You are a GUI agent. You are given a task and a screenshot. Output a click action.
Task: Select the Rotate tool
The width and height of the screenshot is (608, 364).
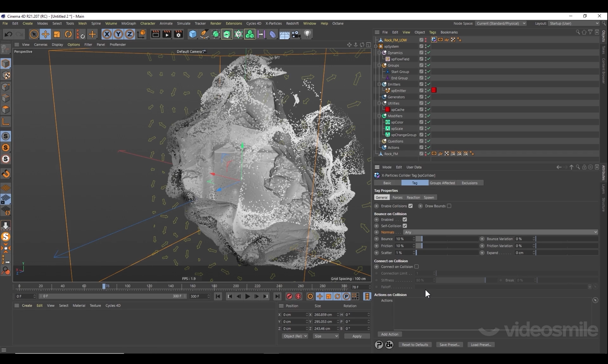click(68, 34)
